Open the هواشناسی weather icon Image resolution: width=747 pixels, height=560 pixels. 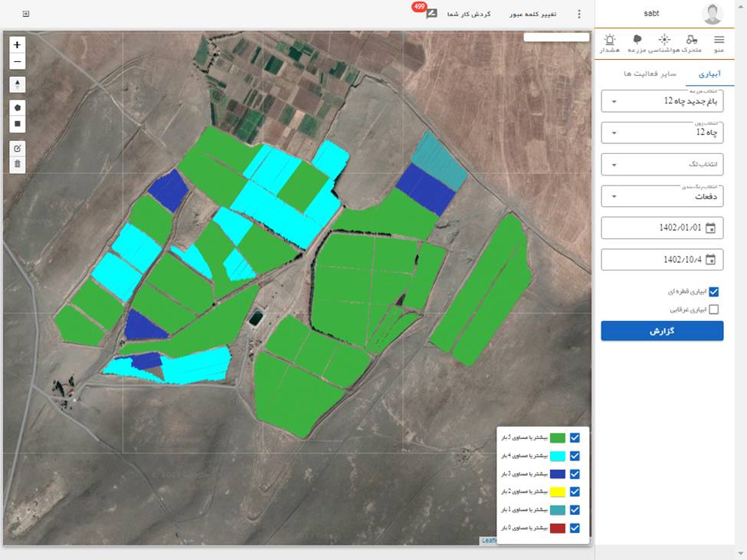coord(663,43)
